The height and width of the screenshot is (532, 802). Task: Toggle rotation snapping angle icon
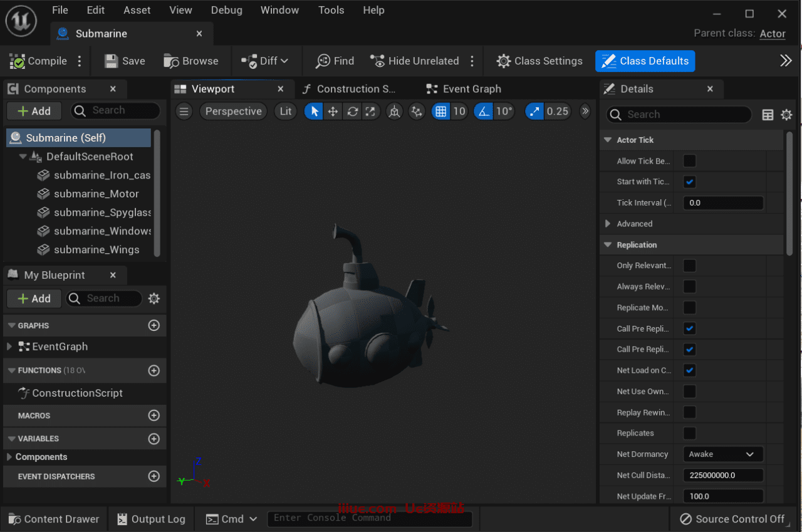(x=483, y=112)
